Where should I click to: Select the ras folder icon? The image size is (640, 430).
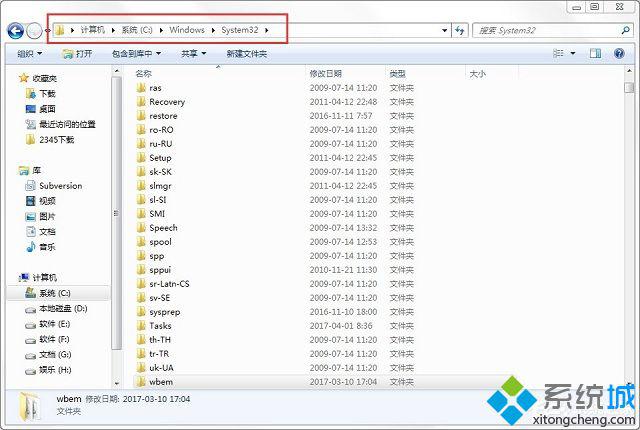pos(141,88)
